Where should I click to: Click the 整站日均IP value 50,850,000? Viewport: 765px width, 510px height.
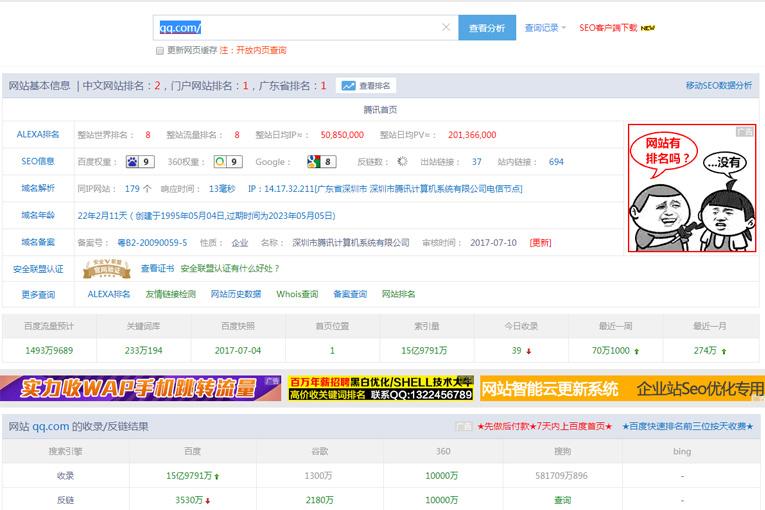[x=342, y=135]
